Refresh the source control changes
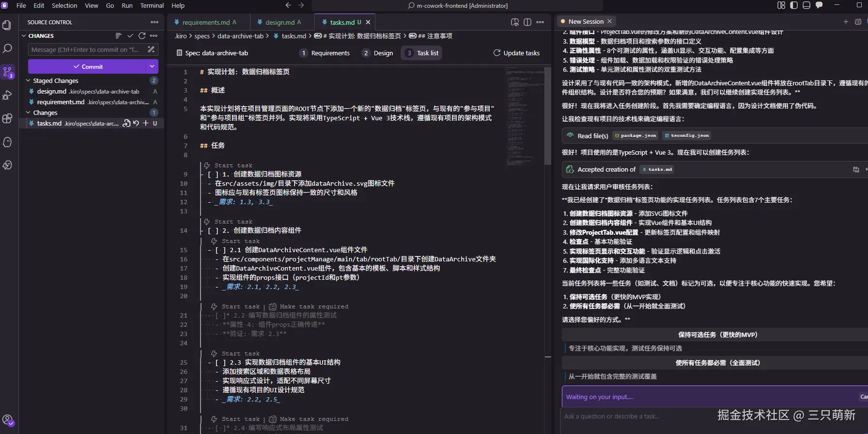868x434 pixels. tap(142, 36)
